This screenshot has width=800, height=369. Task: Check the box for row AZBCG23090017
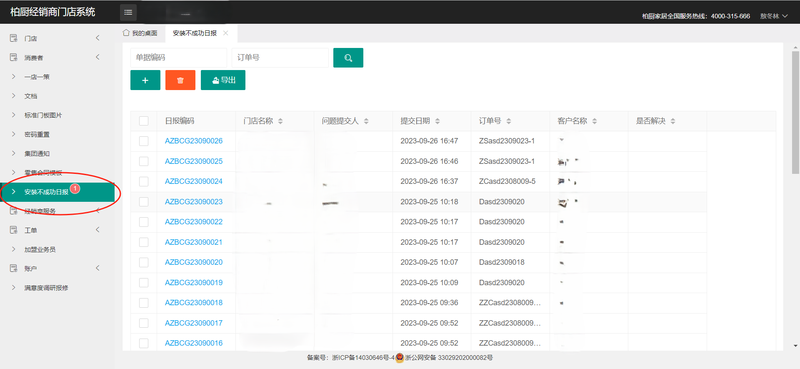(144, 323)
